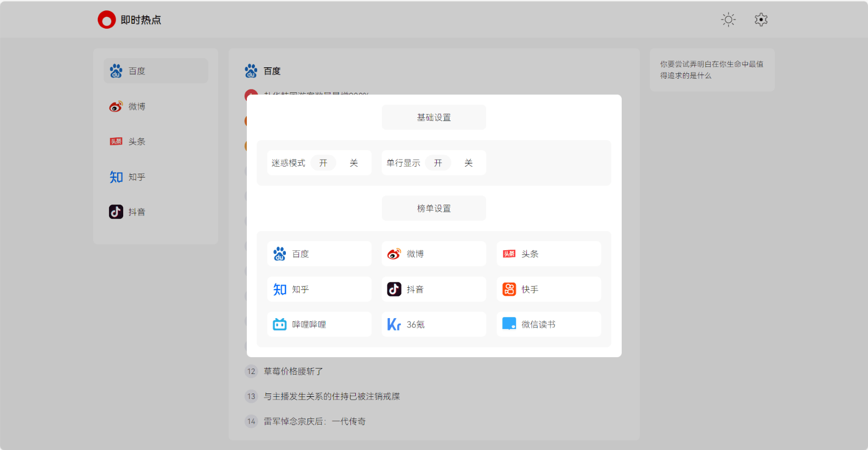Turn 单行显示 off with 关
868x450 pixels.
point(469,163)
